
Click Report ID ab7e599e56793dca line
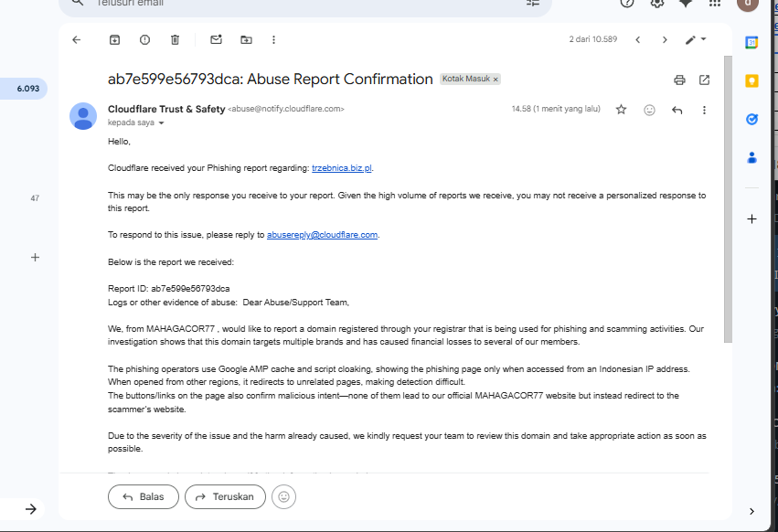tap(169, 289)
